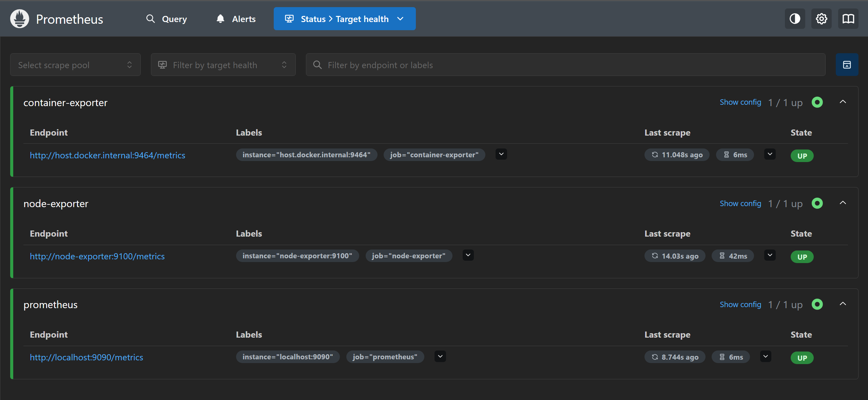Click the 14.03s ago last scrape badge
This screenshot has width=868, height=400.
point(675,256)
